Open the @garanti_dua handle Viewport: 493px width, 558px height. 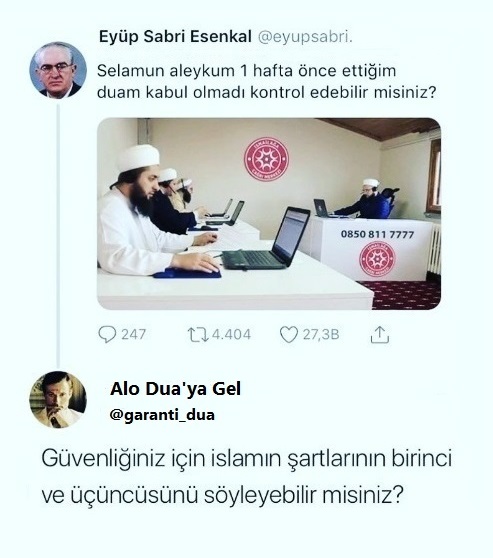point(162,415)
